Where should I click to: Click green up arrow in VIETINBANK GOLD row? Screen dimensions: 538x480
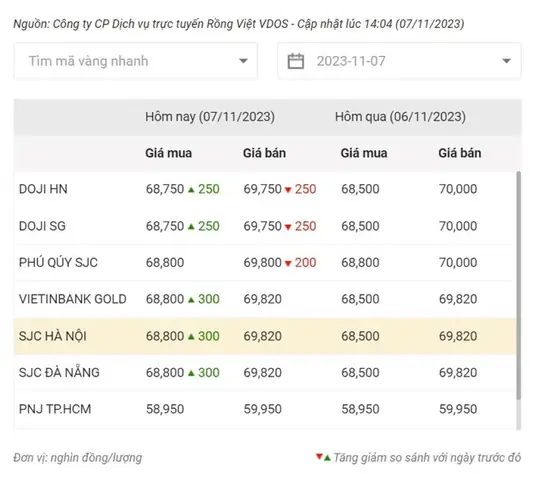click(x=191, y=300)
